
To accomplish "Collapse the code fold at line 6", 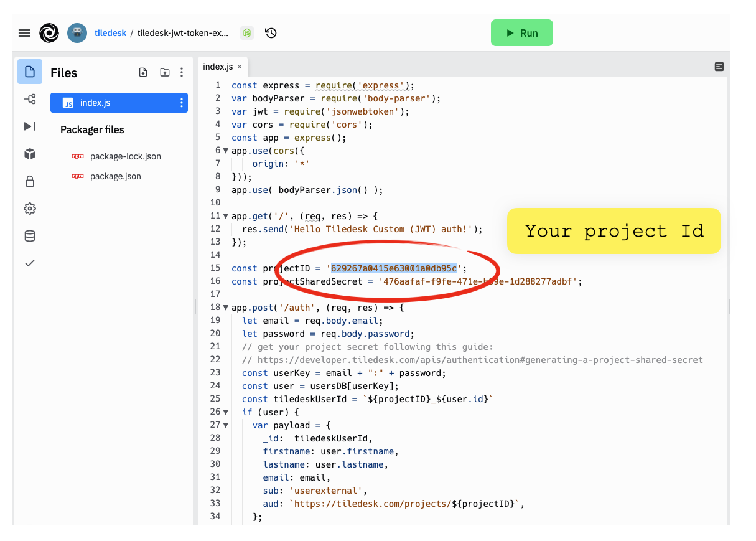I will [x=225, y=151].
